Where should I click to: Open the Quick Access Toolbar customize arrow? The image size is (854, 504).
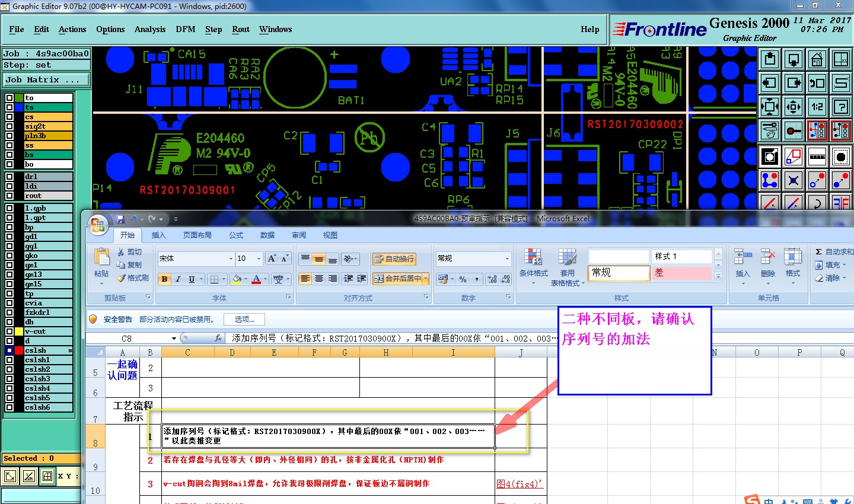pyautogui.click(x=176, y=219)
